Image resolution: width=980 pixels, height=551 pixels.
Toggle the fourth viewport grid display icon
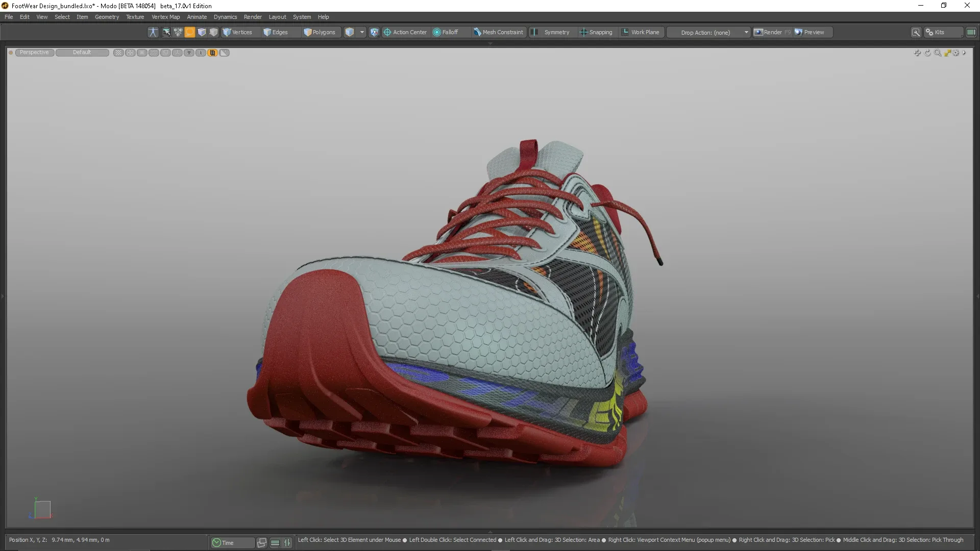(154, 53)
